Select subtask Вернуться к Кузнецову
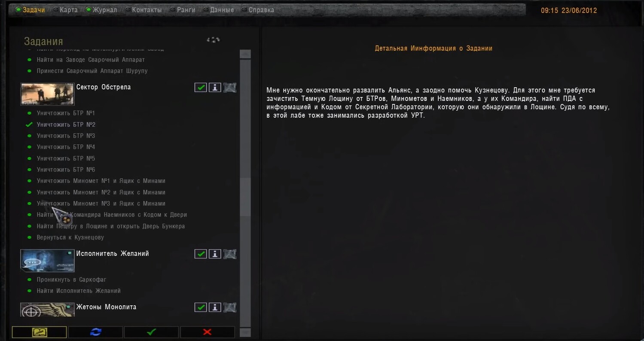Screen dimensions: 644x341 pos(70,237)
